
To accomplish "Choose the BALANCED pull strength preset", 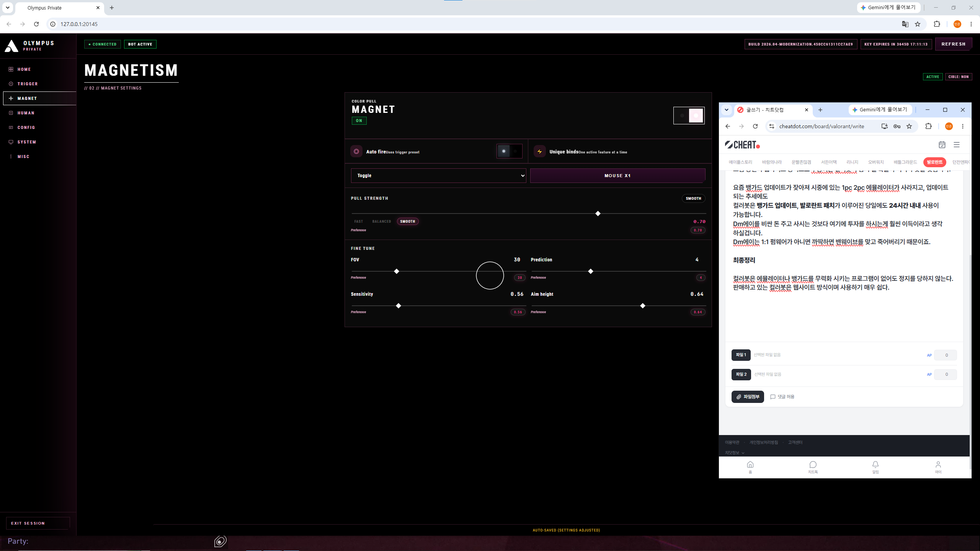I will (x=382, y=222).
